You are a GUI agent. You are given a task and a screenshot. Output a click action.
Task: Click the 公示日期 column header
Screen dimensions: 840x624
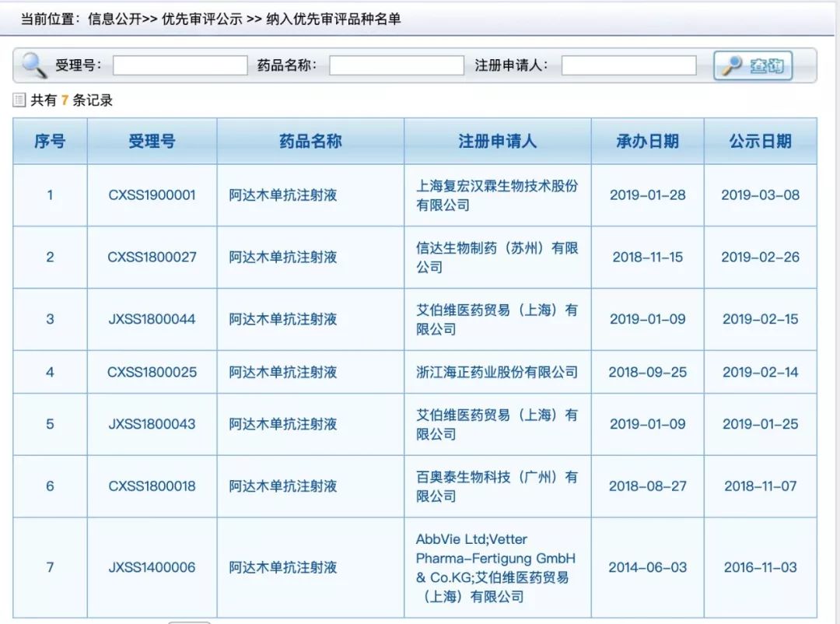760,141
